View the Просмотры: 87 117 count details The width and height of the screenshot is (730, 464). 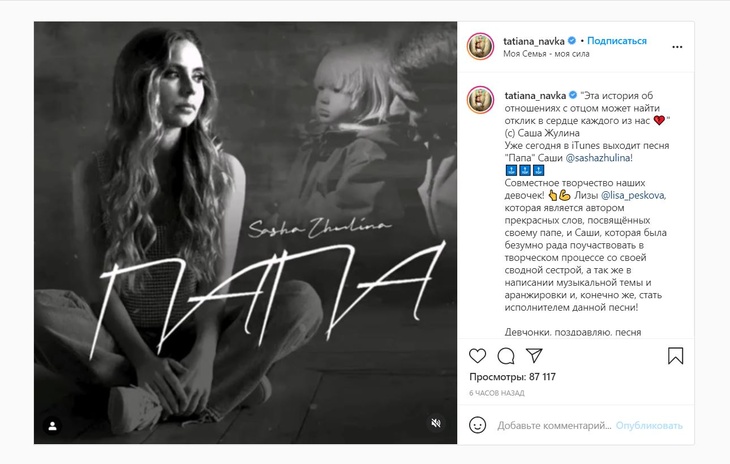pos(512,377)
